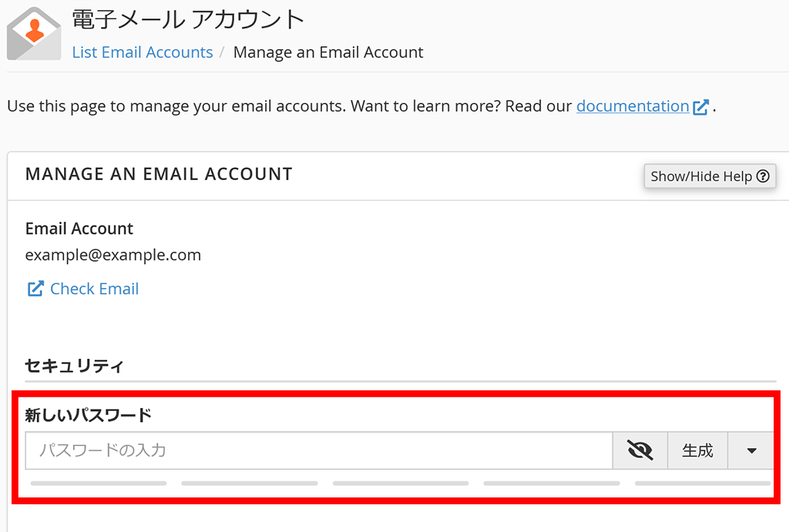The width and height of the screenshot is (789, 532).
Task: Focus the パスワードの入力 password field
Action: pos(319,450)
